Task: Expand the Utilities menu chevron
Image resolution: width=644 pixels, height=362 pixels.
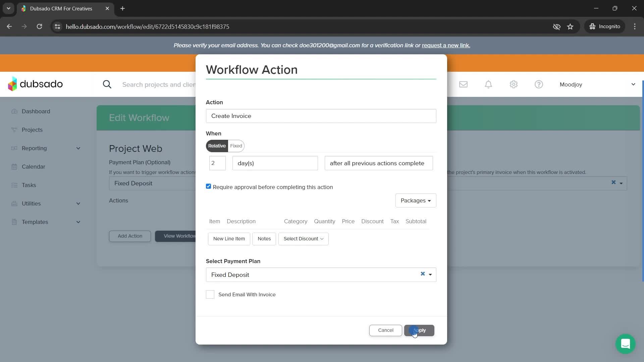Action: coord(78,203)
